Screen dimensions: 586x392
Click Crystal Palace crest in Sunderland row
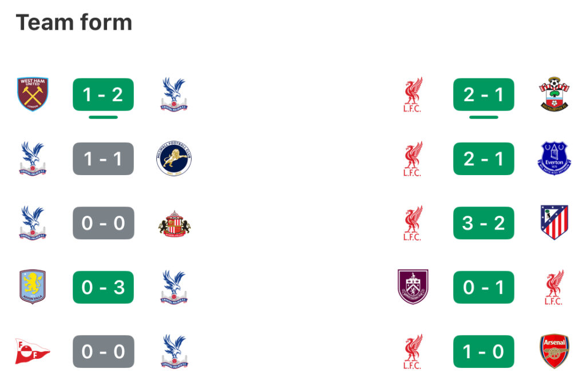coord(33,223)
